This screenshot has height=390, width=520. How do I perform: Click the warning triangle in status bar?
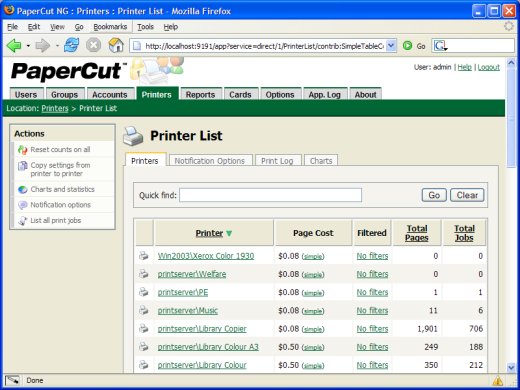click(498, 380)
